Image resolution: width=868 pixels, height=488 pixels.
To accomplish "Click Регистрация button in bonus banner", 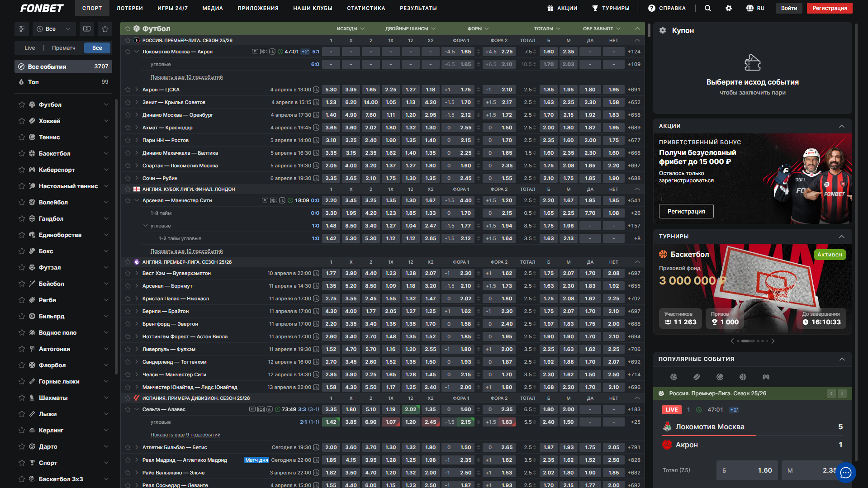I will click(x=686, y=211).
